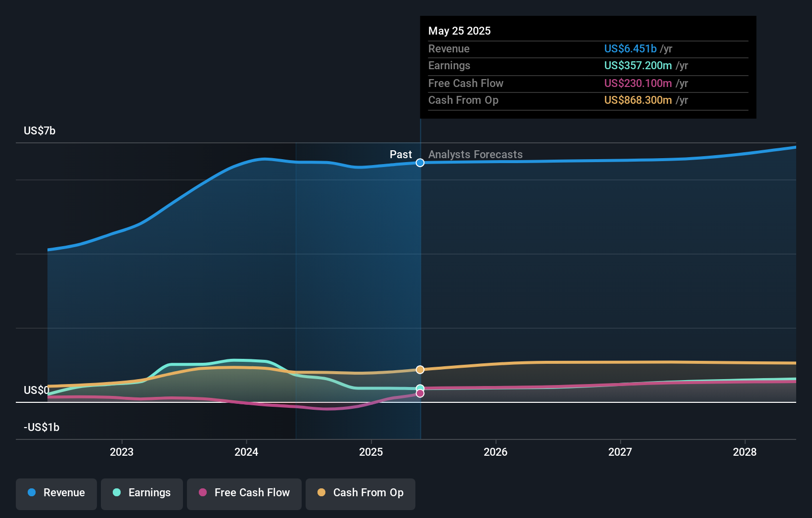
Task: Click the 'Cash From Op' row label in tooltip
Action: pos(463,100)
